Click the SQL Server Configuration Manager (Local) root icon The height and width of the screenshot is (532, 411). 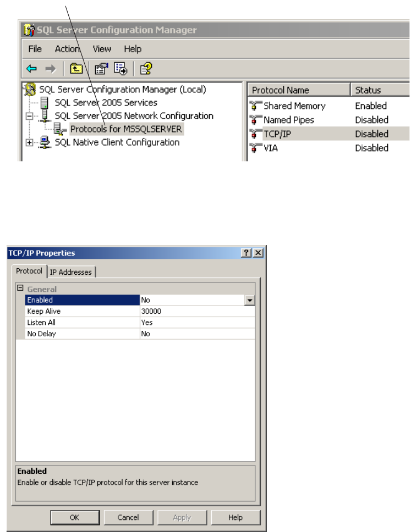point(30,89)
